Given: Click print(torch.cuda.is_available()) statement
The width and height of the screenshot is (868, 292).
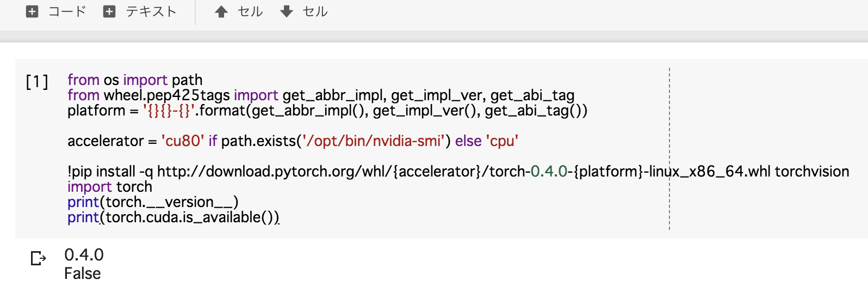Looking at the screenshot, I should click(x=173, y=217).
